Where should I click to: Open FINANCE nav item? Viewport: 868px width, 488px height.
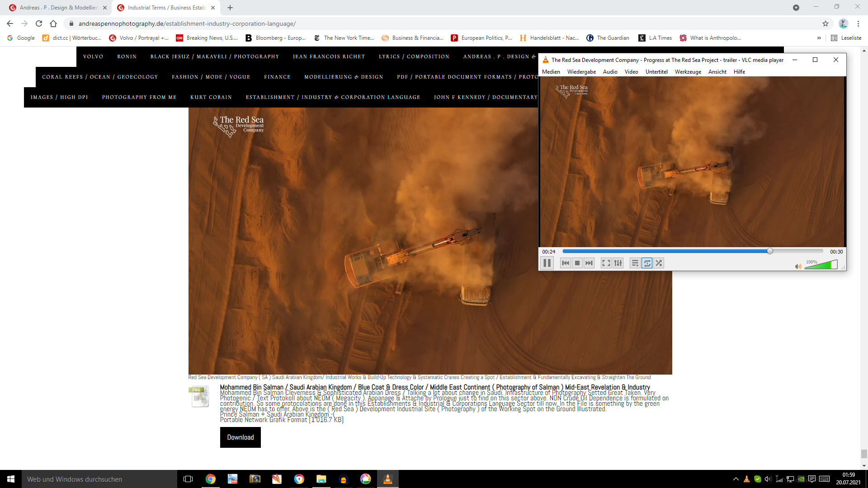pos(277,77)
